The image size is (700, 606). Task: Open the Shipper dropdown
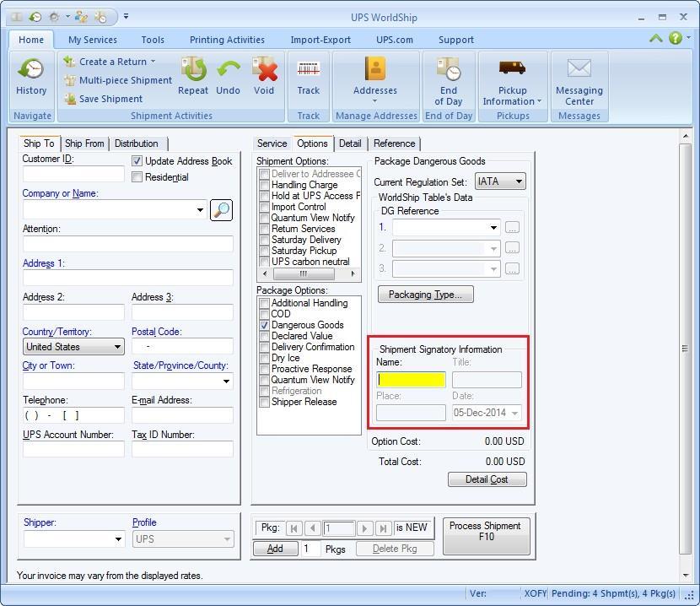118,539
